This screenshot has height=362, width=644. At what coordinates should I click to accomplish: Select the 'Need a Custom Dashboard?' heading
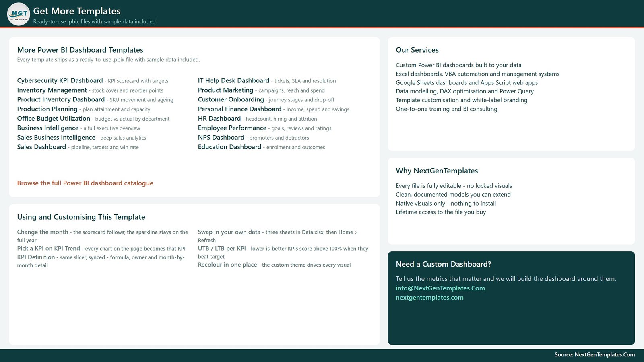[x=443, y=264]
